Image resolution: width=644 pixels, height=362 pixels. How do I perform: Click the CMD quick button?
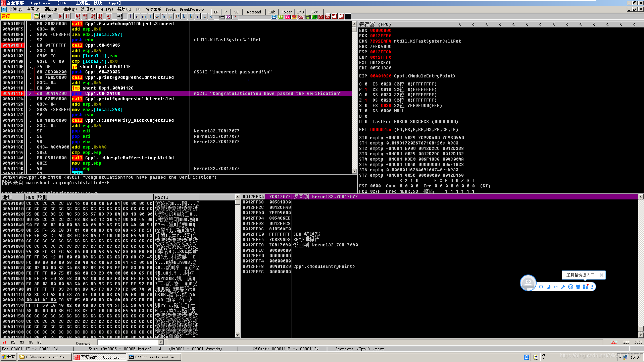click(300, 12)
